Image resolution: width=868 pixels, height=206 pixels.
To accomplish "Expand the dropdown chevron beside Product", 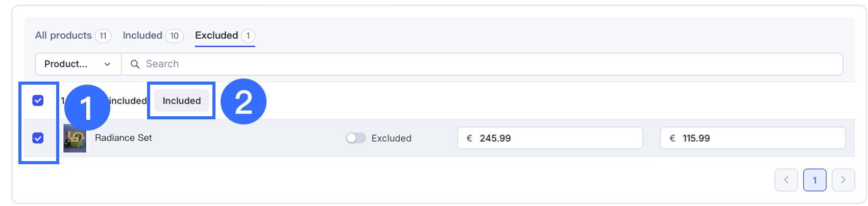I will pos(107,64).
